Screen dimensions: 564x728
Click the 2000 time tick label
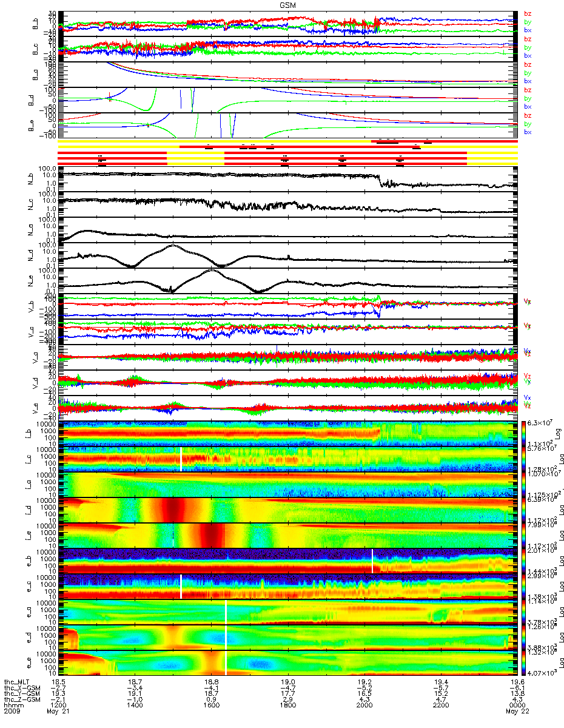point(364,706)
